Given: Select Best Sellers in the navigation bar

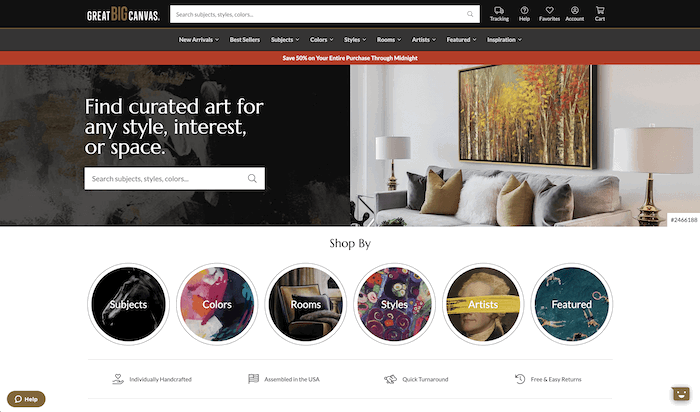Looking at the screenshot, I should 245,40.
